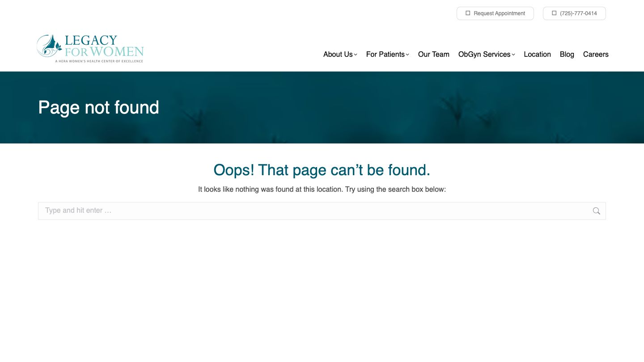The height and width of the screenshot is (362, 644).
Task: Navigate to the Location page
Action: (537, 54)
